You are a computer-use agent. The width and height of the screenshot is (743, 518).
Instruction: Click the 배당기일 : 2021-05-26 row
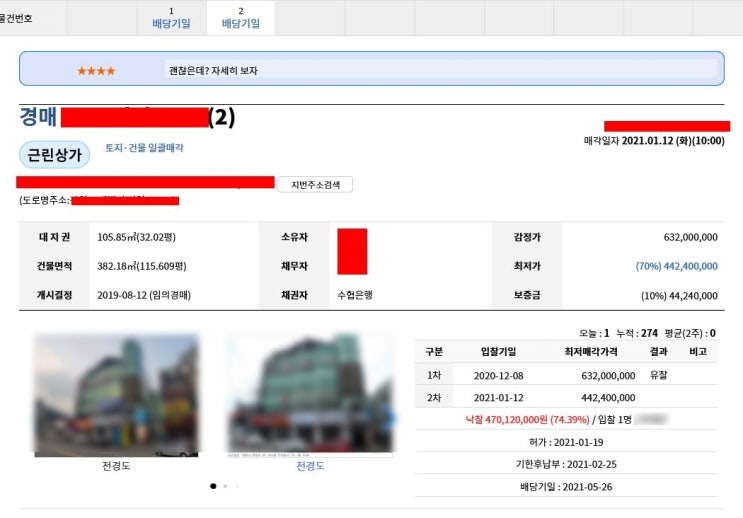click(566, 487)
